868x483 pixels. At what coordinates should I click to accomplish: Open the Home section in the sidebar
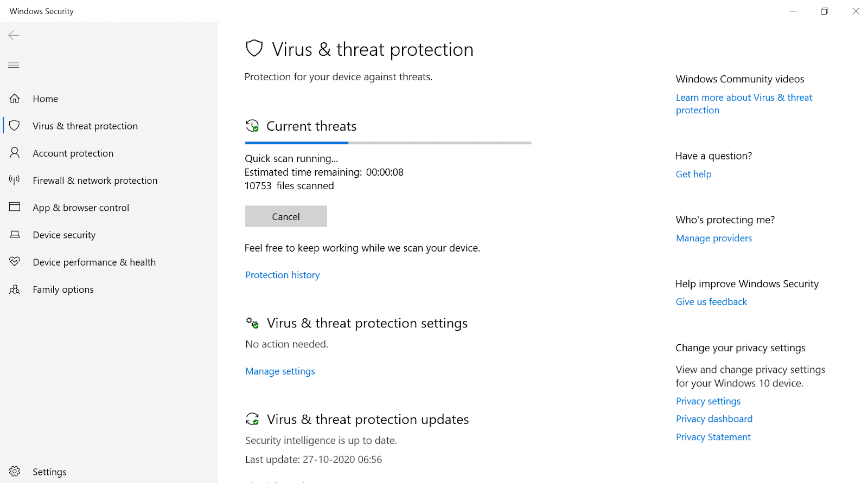coord(45,99)
